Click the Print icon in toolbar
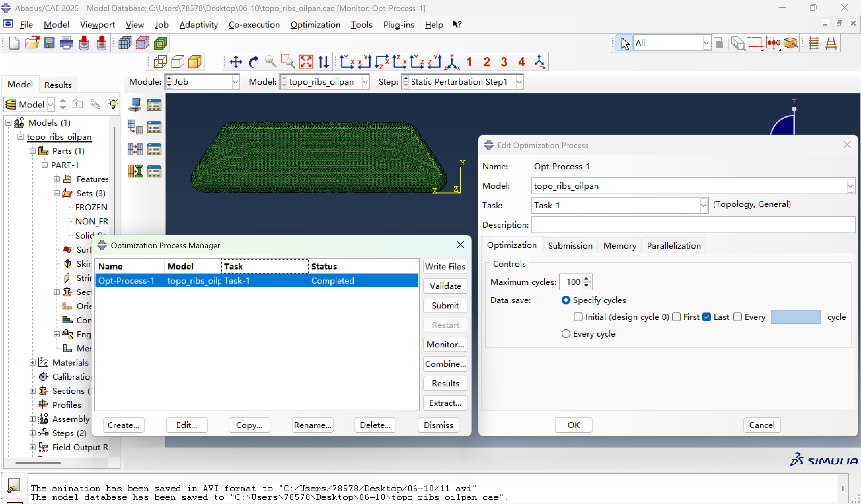The height and width of the screenshot is (504, 861). point(66,43)
